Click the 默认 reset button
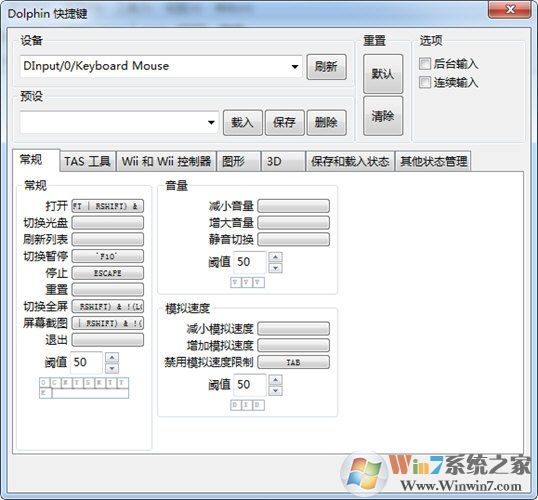 coord(383,74)
